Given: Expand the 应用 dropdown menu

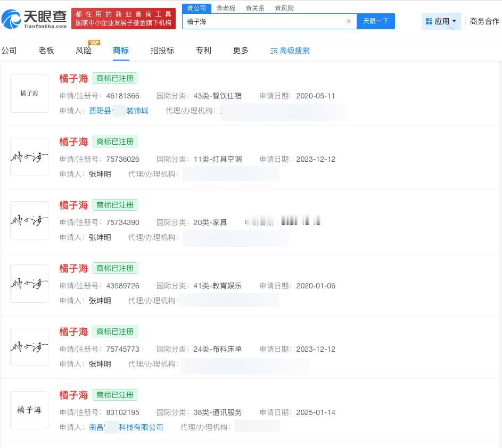Looking at the screenshot, I should 453,21.
